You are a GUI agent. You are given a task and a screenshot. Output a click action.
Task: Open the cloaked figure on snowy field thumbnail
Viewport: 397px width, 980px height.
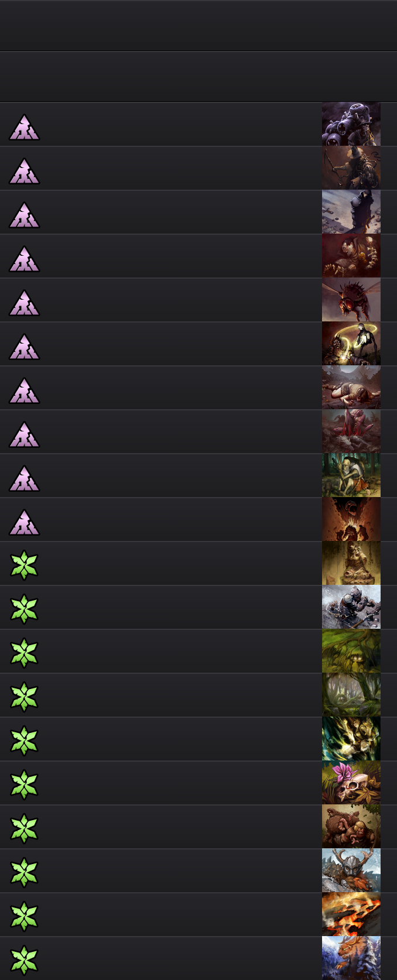[x=351, y=212]
